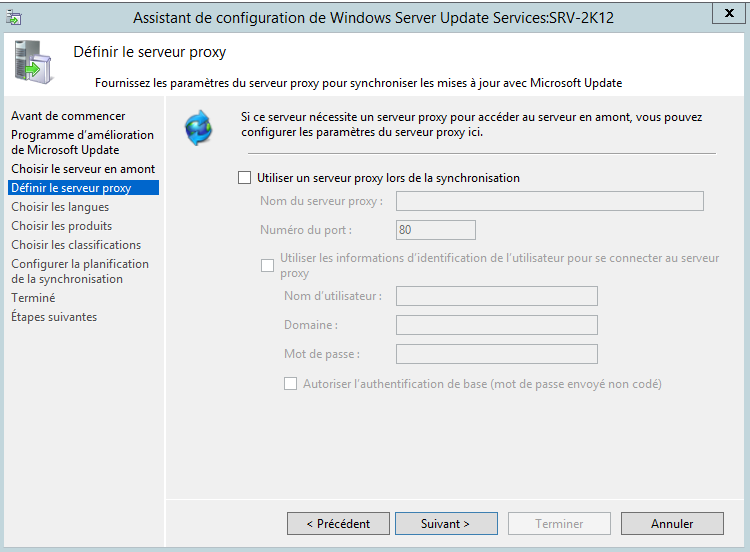Click the 'Nom du serveur proxy' field

point(550,201)
